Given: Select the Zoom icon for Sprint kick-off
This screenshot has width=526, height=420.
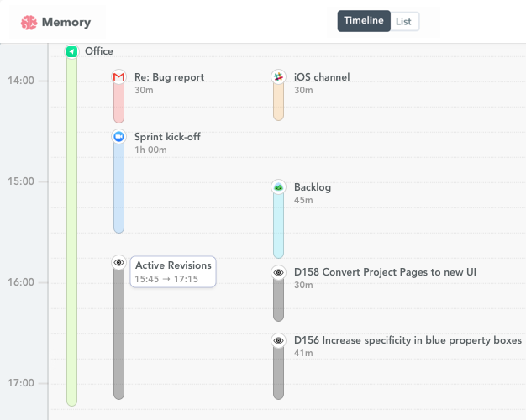Looking at the screenshot, I should pyautogui.click(x=118, y=137).
